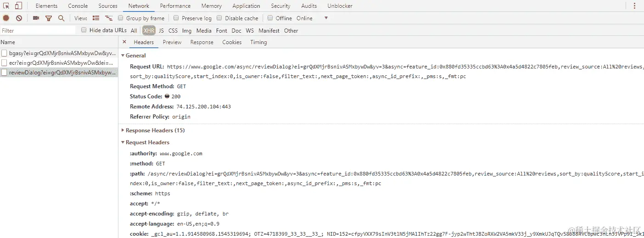Tick the Offline checkbox

270,18
